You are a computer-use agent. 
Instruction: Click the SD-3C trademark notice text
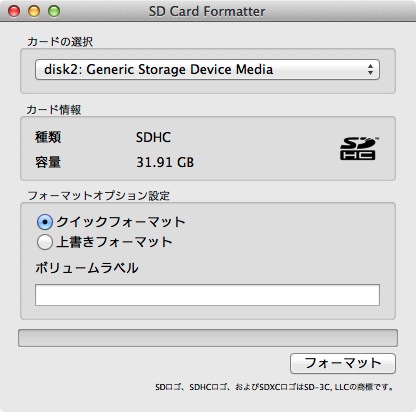coord(274,387)
